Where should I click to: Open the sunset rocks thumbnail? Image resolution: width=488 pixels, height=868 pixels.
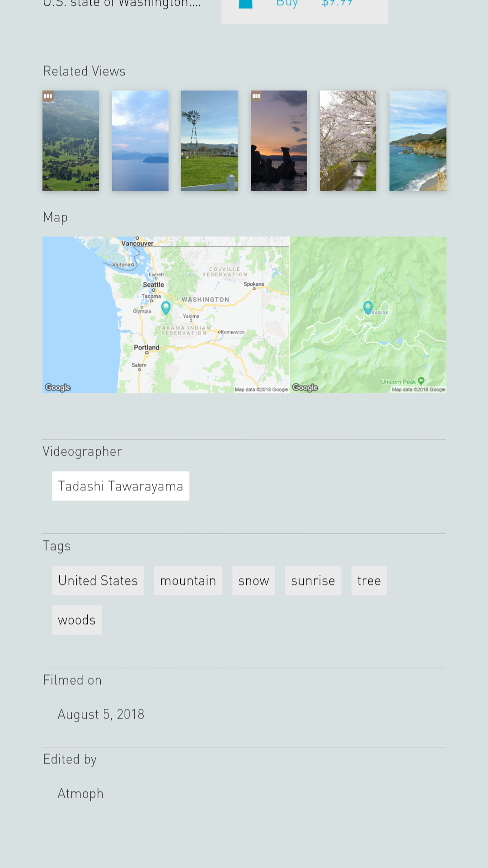tap(279, 141)
